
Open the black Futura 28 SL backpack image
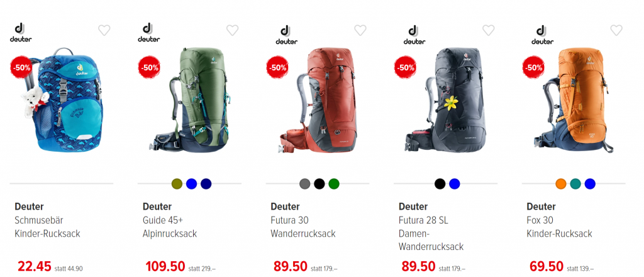(445, 100)
